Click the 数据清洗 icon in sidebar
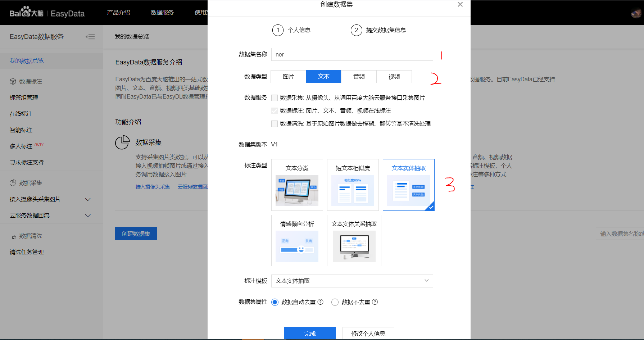Viewport: 644px width, 340px height. 13,236
